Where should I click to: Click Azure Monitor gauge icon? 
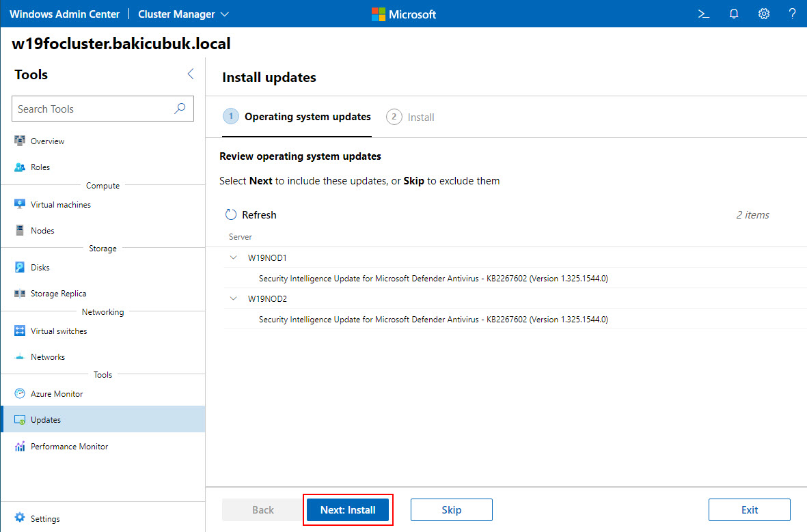tap(20, 393)
